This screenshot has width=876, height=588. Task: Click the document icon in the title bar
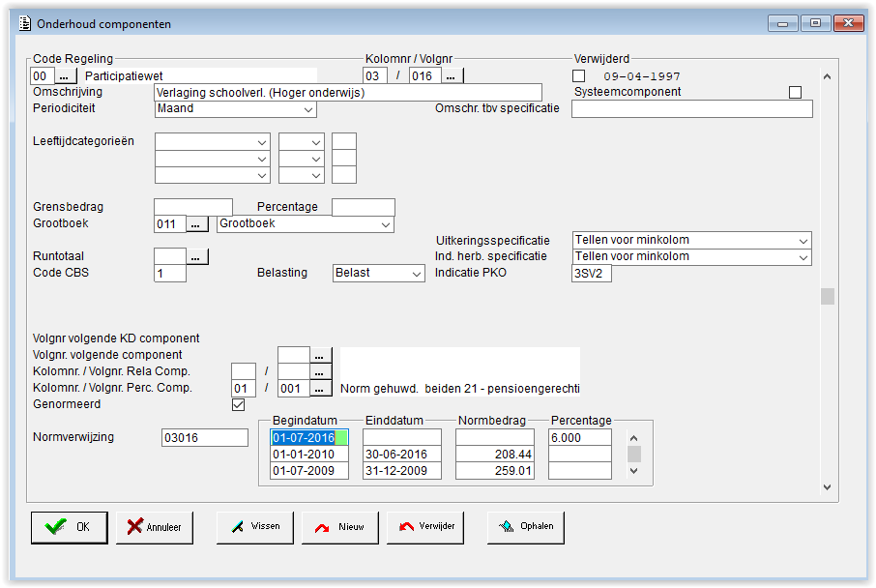click(x=25, y=23)
